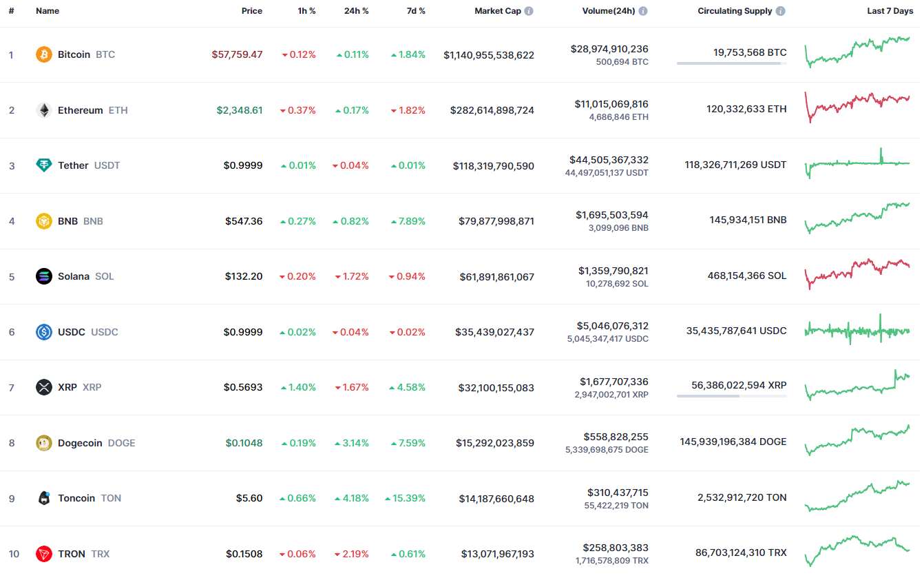Click the Market Cap info icon

[x=529, y=11]
